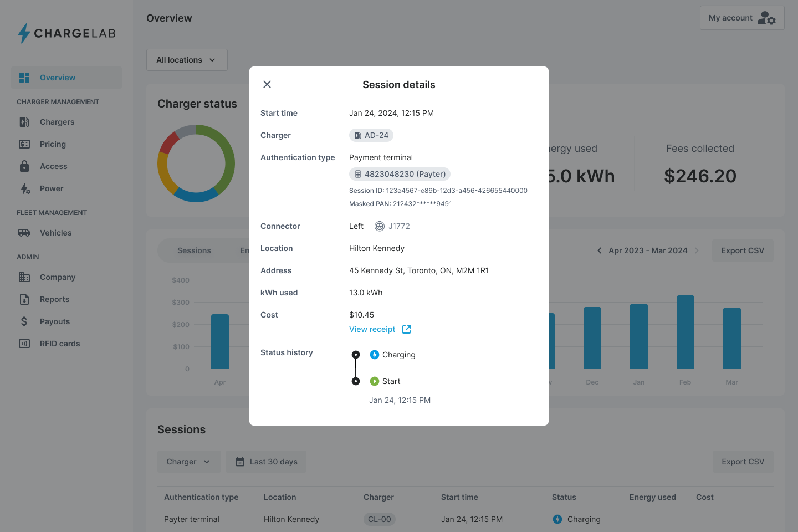
Task: Click the Dec bar in the chart
Action: click(x=592, y=338)
